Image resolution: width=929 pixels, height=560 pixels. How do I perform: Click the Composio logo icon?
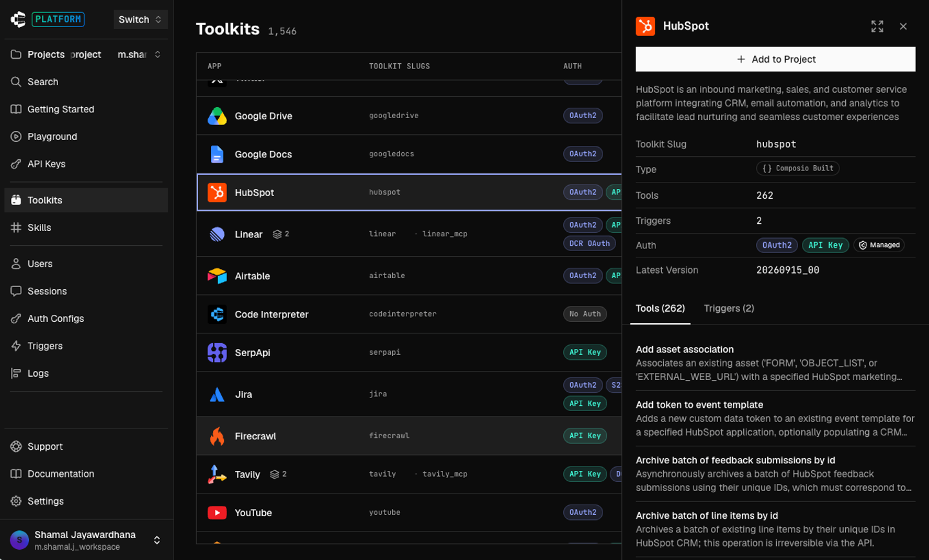pyautogui.click(x=18, y=19)
